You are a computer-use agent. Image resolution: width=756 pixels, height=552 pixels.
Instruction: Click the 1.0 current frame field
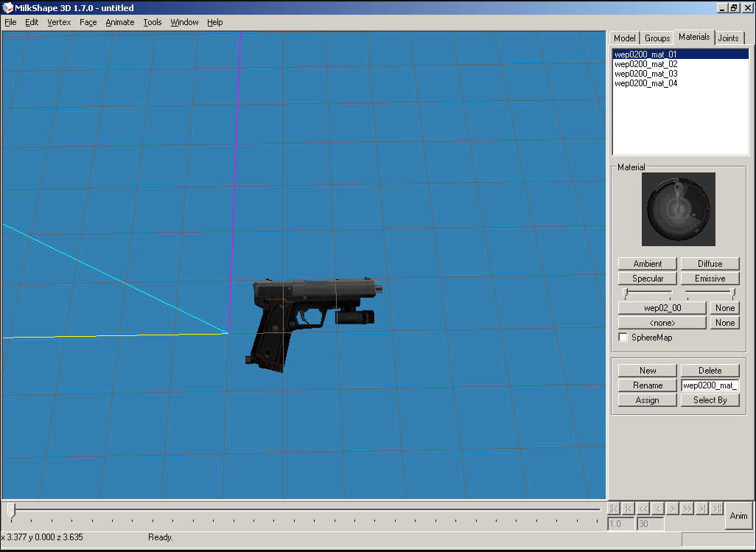[620, 524]
